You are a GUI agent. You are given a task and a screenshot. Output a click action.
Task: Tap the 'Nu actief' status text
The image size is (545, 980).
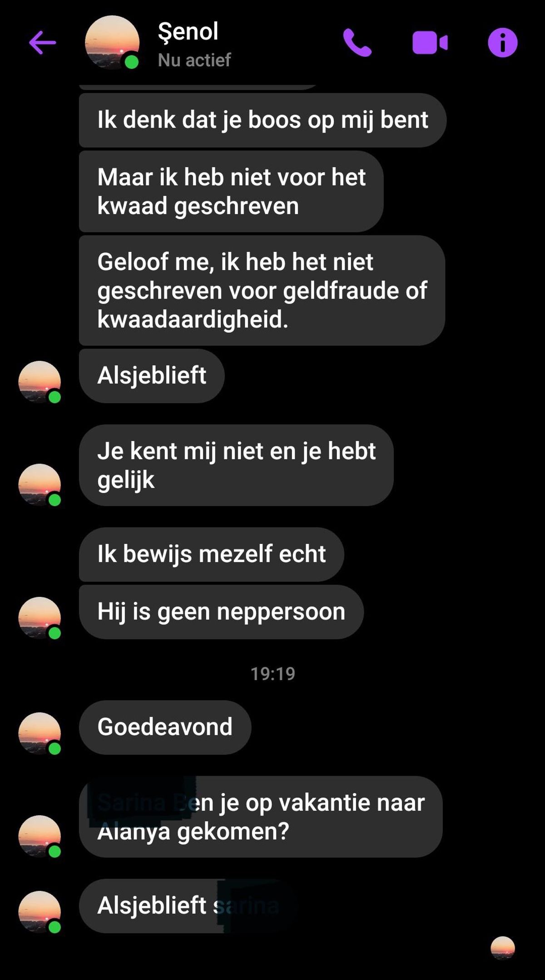click(194, 60)
